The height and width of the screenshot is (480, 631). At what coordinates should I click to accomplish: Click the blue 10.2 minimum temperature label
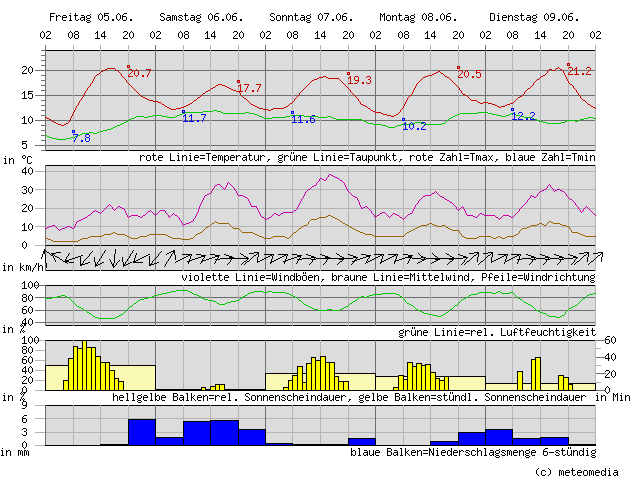(414, 127)
